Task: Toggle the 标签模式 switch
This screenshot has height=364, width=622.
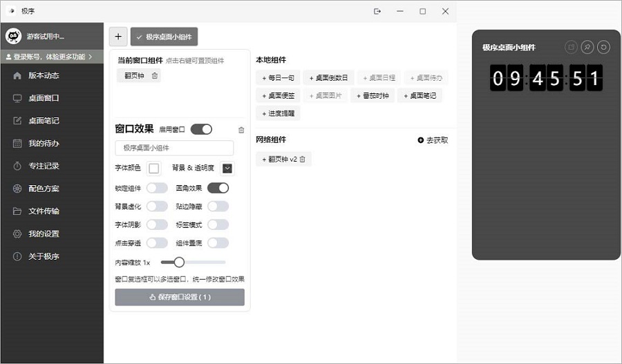Action: (x=218, y=225)
